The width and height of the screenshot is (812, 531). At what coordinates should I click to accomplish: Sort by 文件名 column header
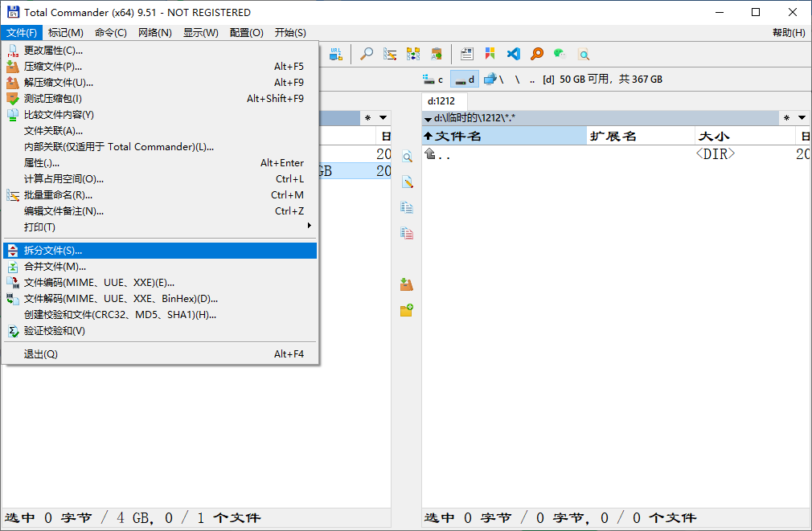click(x=504, y=136)
